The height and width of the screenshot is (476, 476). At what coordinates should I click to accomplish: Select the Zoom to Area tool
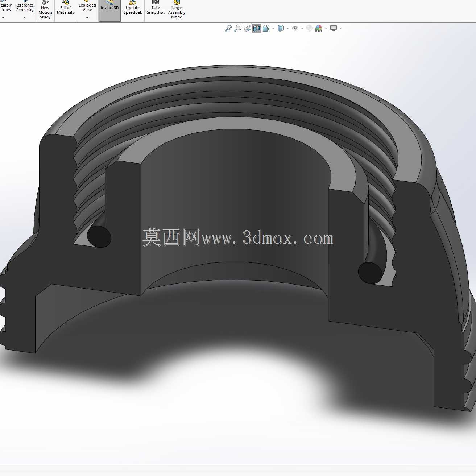(238, 28)
